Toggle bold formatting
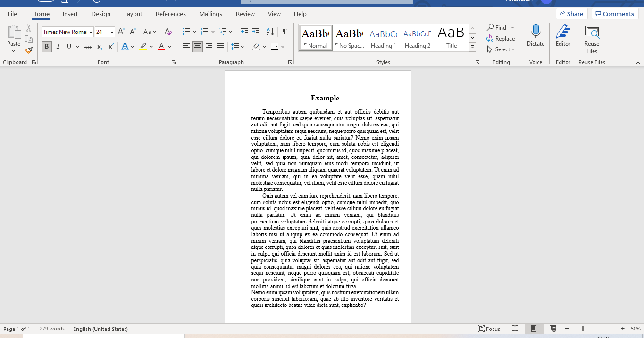644x338 pixels. point(46,47)
